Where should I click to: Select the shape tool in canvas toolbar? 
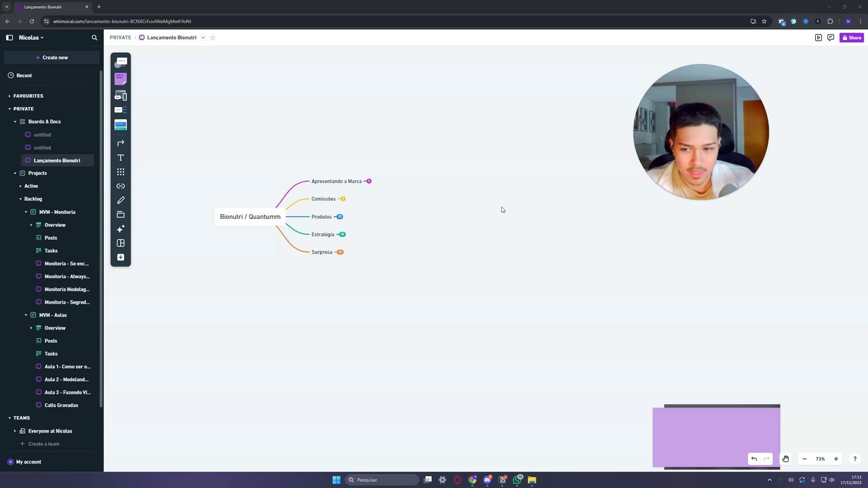pyautogui.click(x=121, y=62)
